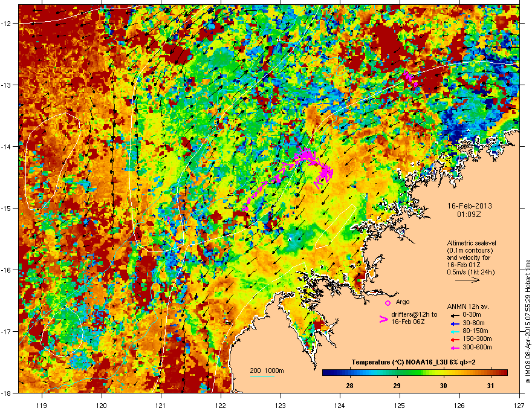Click latitude axis label -15

point(6,208)
